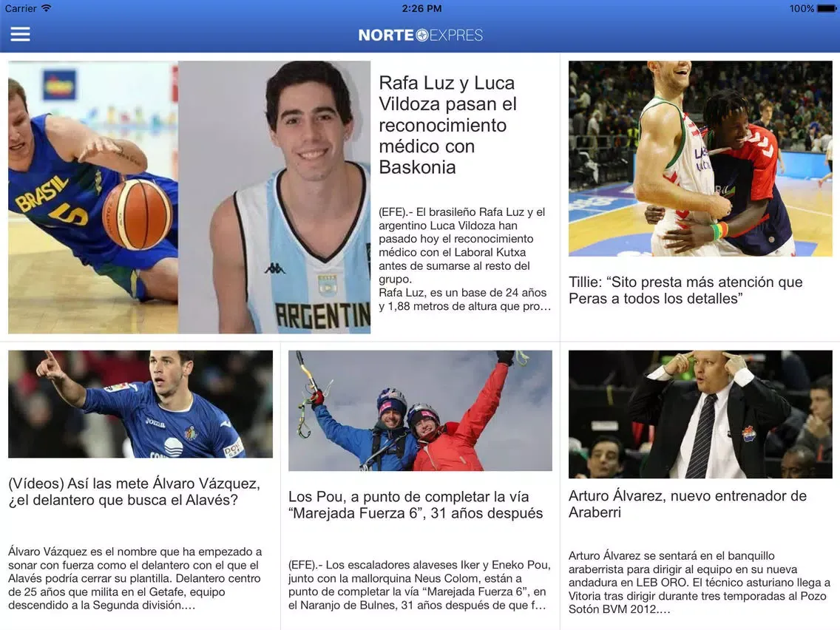Image resolution: width=840 pixels, height=630 pixels.
Task: Read the Arturo Álvarez Araberri summary
Action: pos(700,583)
